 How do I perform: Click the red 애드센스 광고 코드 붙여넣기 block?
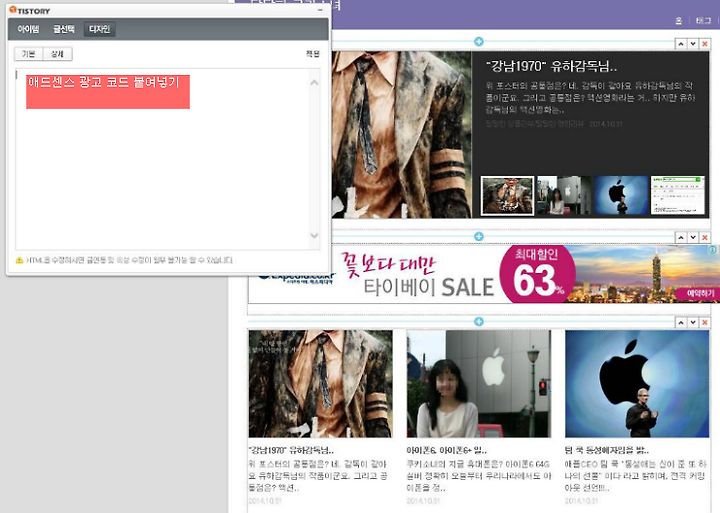[108, 92]
